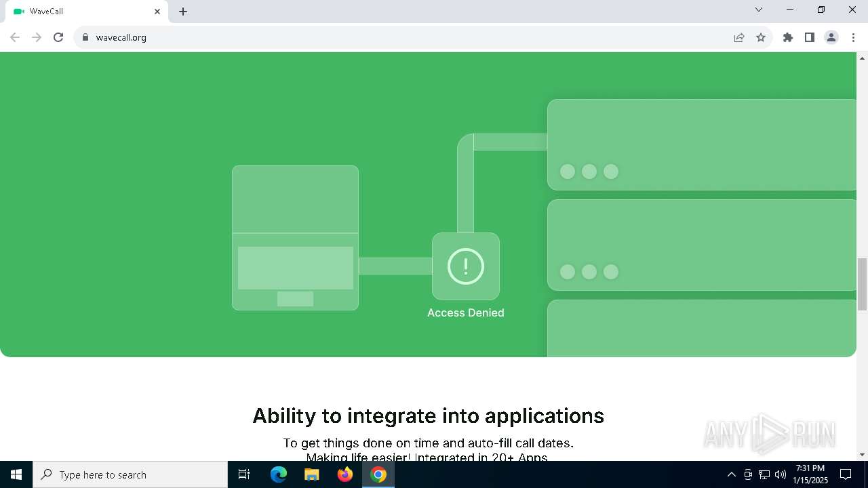Open a new browser tab
868x488 pixels.
tap(183, 12)
